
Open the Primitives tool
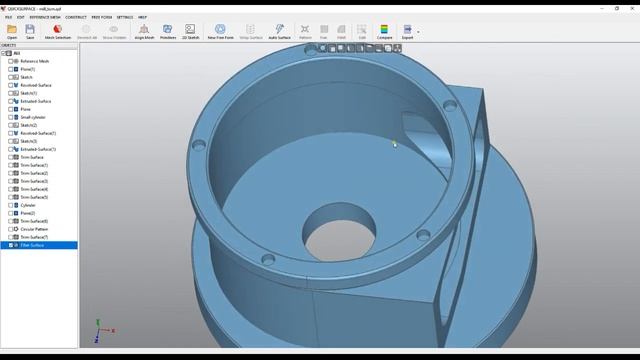168,29
